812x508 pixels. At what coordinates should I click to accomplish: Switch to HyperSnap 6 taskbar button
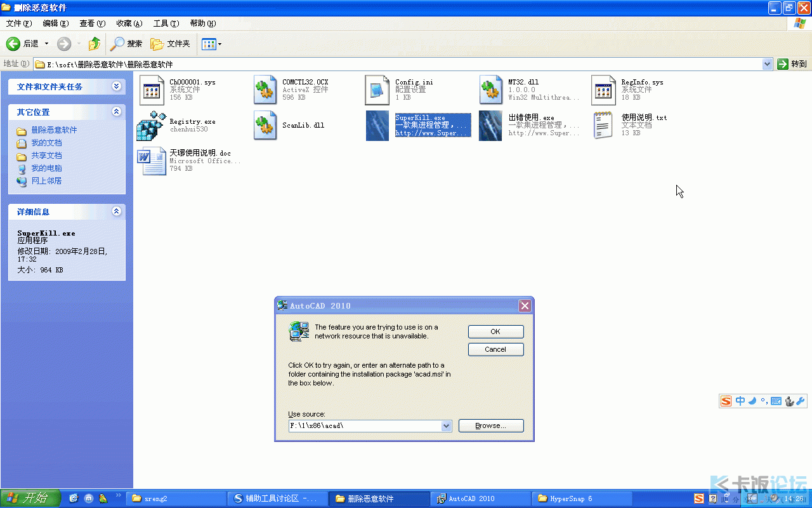pyautogui.click(x=582, y=498)
